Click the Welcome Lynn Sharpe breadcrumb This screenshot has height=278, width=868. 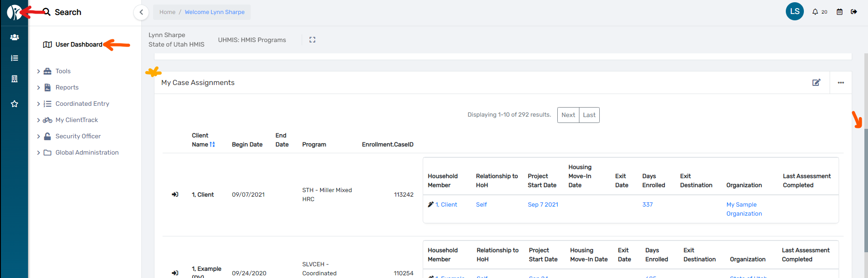click(215, 12)
